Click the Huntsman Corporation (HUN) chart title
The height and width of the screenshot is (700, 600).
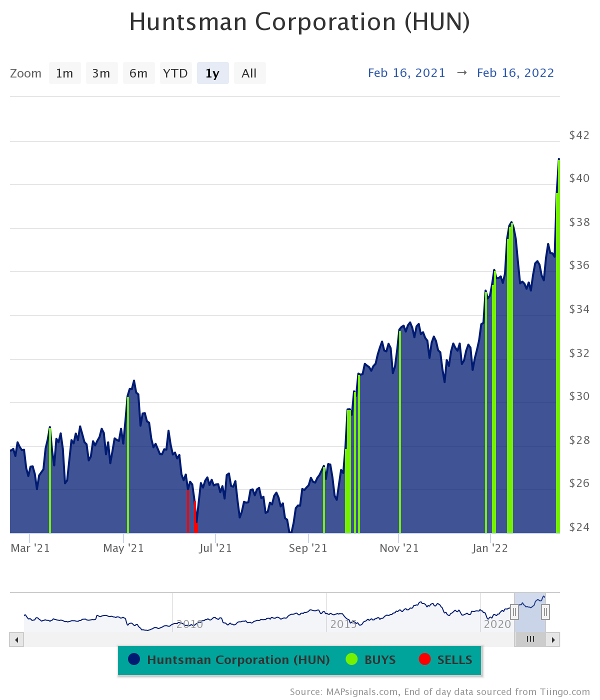pos(299,22)
